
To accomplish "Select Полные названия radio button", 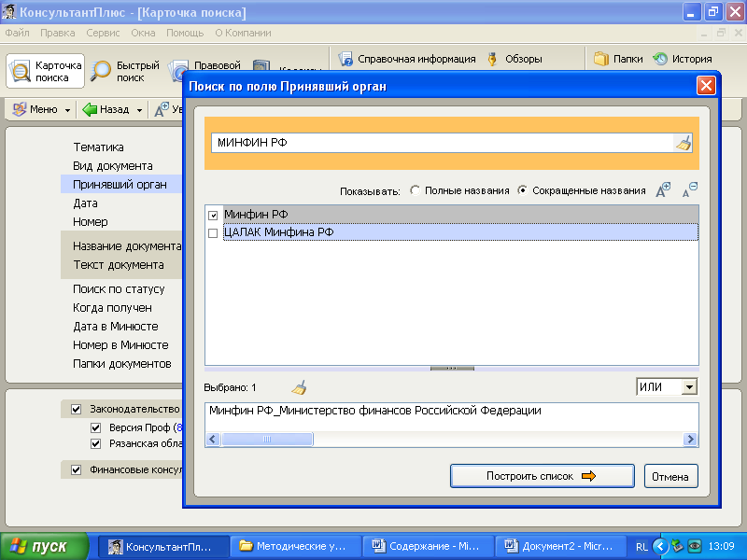I will 415,190.
